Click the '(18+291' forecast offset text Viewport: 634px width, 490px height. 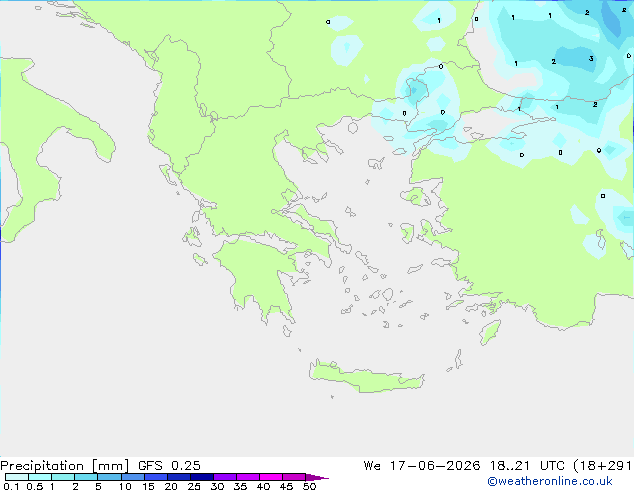(x=603, y=466)
